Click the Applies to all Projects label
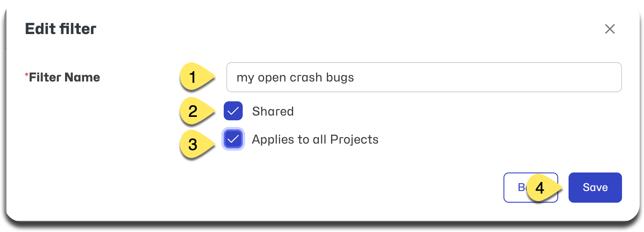The image size is (644, 232). (315, 139)
